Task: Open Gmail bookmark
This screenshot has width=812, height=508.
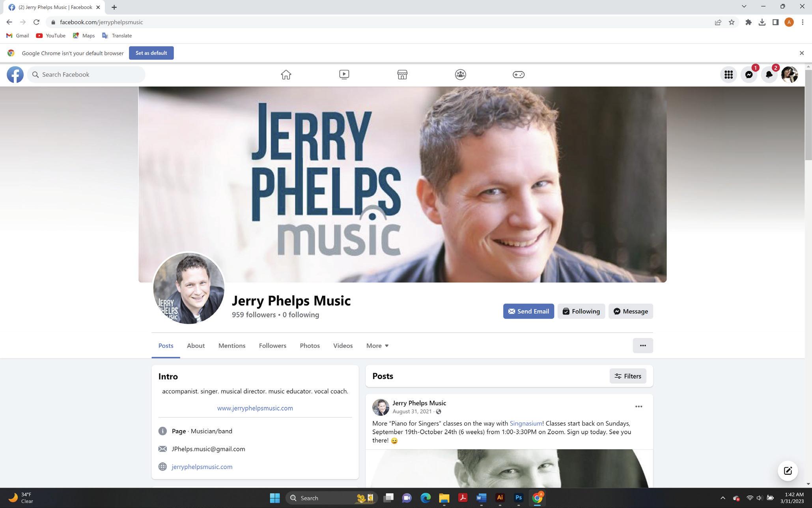Action: point(18,36)
